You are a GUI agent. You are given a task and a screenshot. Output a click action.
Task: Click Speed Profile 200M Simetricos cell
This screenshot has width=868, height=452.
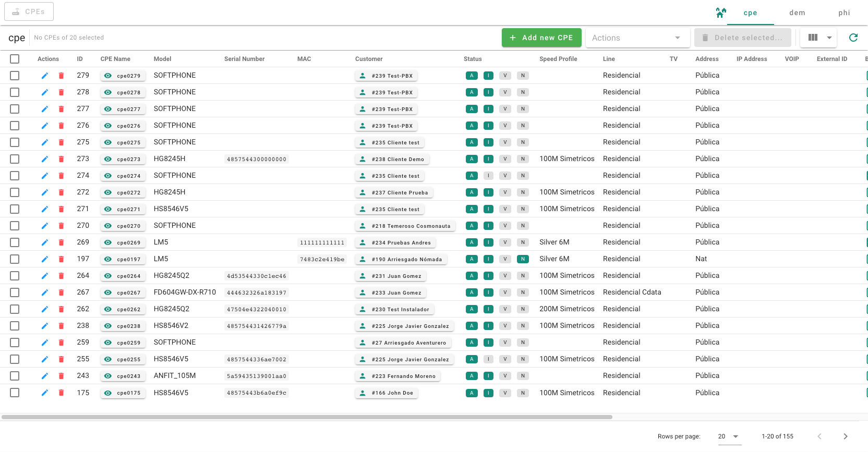point(567,309)
